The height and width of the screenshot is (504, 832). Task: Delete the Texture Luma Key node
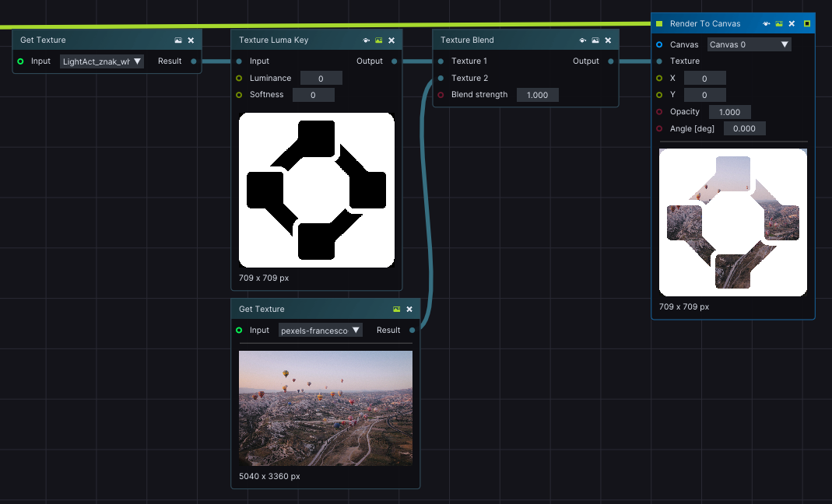pyautogui.click(x=391, y=40)
